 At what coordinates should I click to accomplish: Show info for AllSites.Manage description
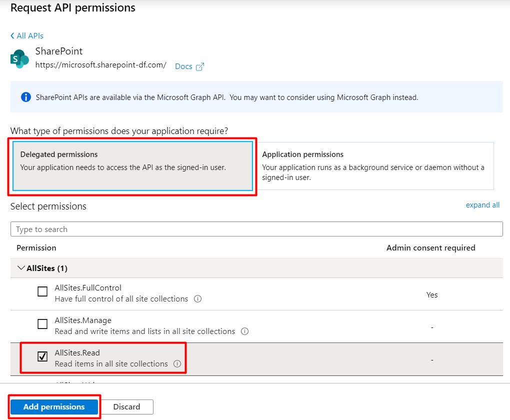[x=244, y=331]
